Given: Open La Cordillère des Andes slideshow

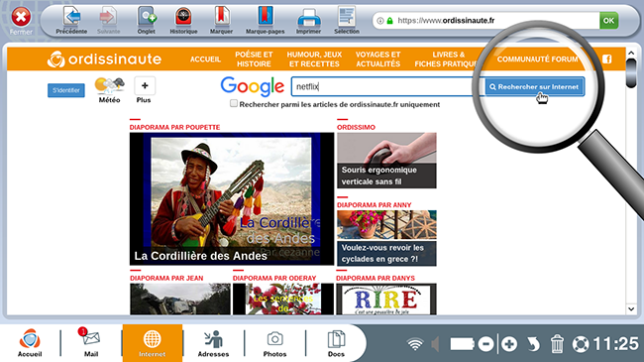Looking at the screenshot, I should [x=232, y=198].
